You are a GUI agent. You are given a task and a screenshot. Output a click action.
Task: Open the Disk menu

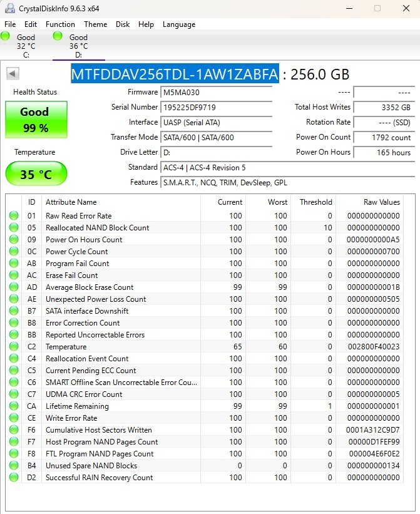(123, 24)
